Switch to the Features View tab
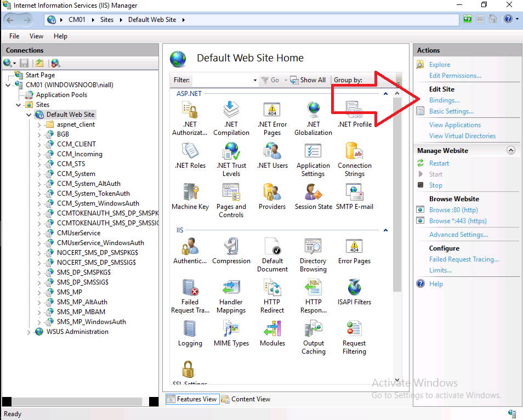 [192, 399]
